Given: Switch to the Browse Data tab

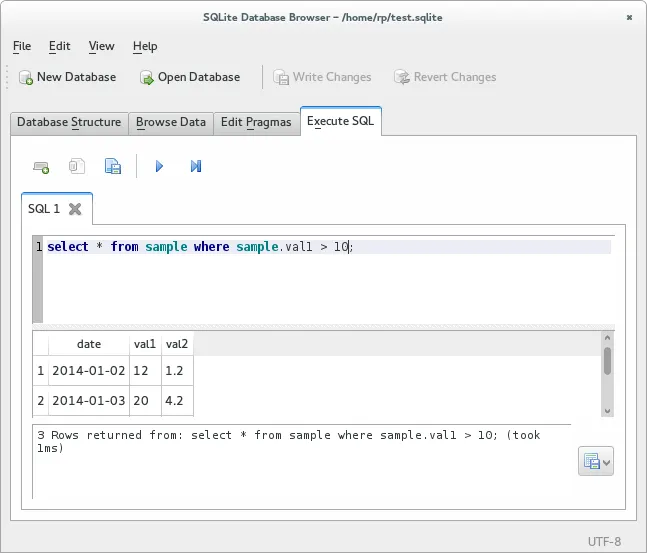Looking at the screenshot, I should tap(171, 122).
